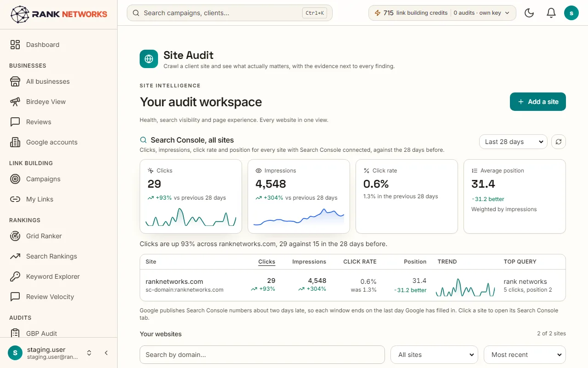Refresh the Search Console data
This screenshot has height=368, width=588.
[559, 142]
